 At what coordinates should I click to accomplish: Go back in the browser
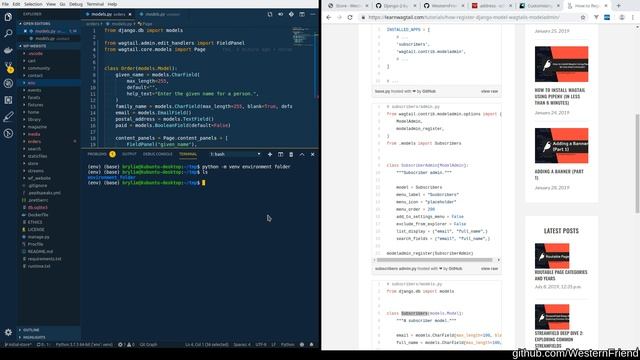click(x=329, y=18)
